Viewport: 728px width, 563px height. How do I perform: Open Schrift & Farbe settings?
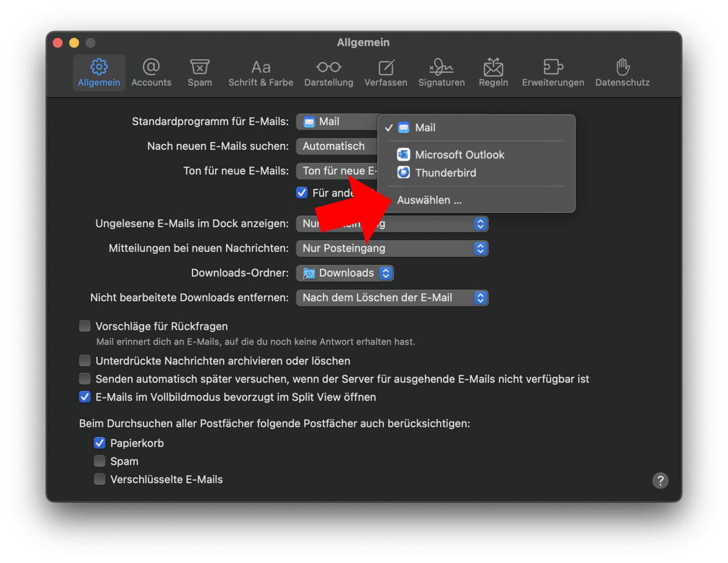point(260,72)
